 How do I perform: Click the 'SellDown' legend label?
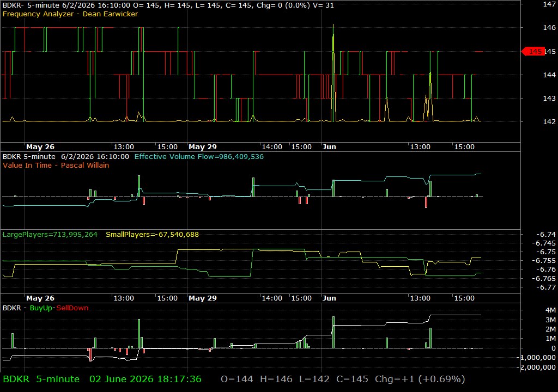(72, 308)
